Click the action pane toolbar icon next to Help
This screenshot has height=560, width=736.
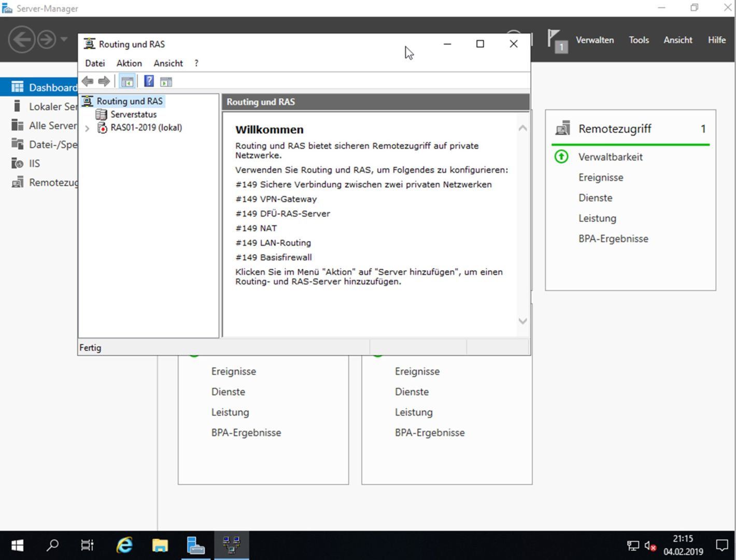point(166,81)
